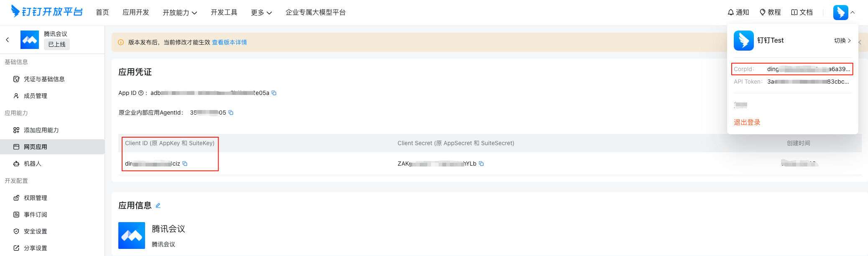The height and width of the screenshot is (256, 868).
Task: Expand the 开放能力 dropdown
Action: click(180, 13)
